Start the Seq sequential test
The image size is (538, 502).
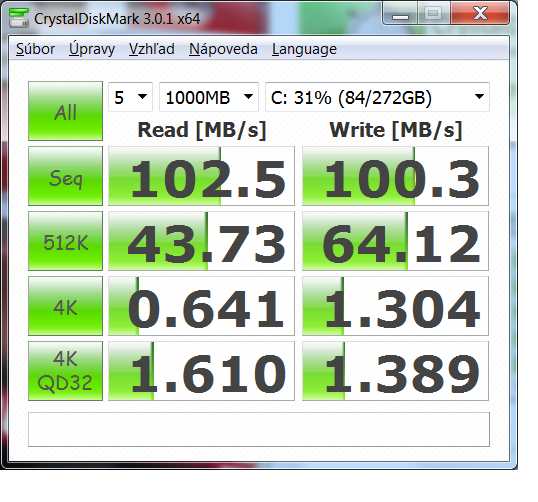[65, 176]
